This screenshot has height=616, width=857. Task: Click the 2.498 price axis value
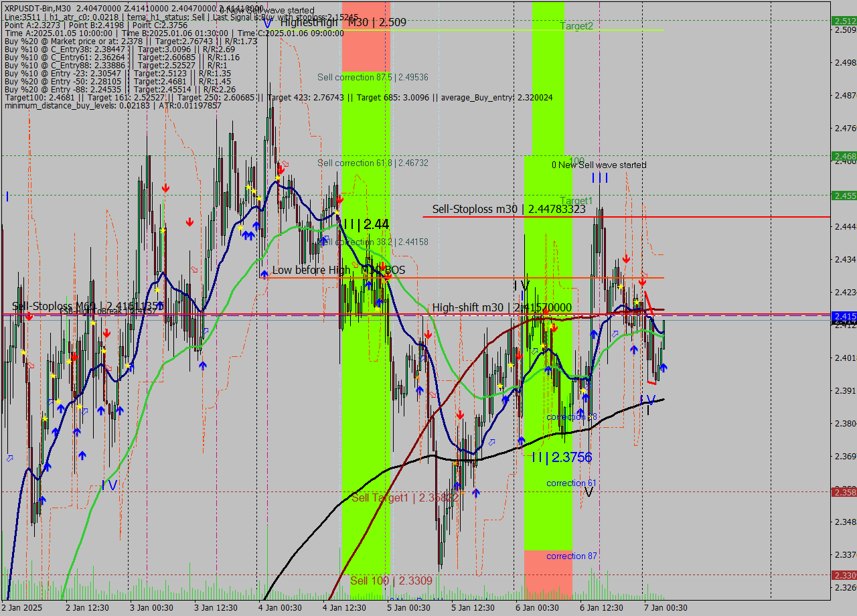click(x=844, y=62)
